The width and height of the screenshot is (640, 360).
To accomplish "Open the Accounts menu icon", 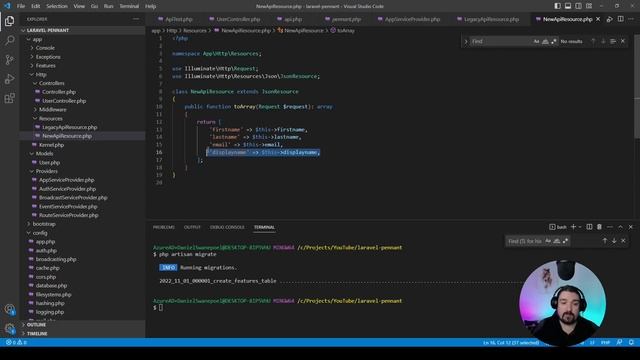I will [x=9, y=309].
